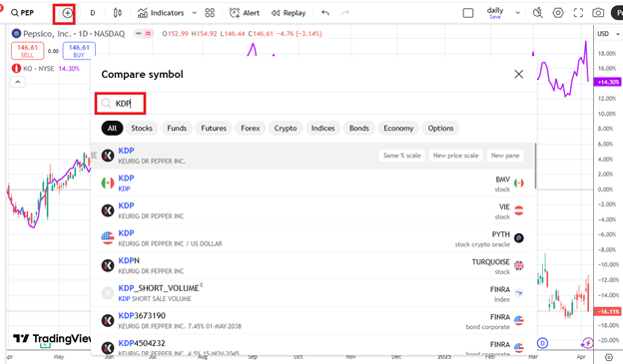The image size is (623, 364).
Task: Add KDP in a New pane
Action: click(505, 156)
